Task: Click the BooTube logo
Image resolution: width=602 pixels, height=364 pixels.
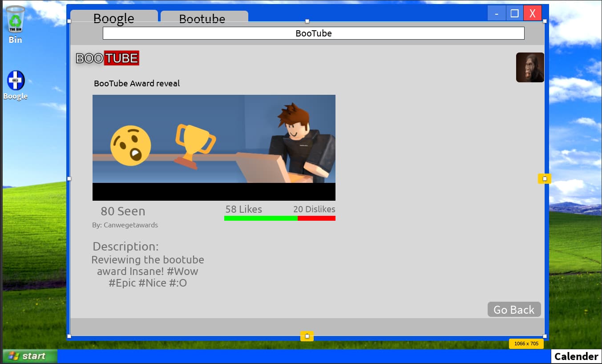Action: (x=107, y=58)
